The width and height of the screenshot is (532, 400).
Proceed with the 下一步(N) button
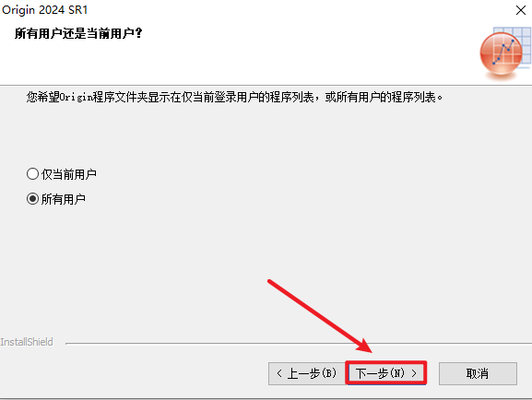coord(386,373)
